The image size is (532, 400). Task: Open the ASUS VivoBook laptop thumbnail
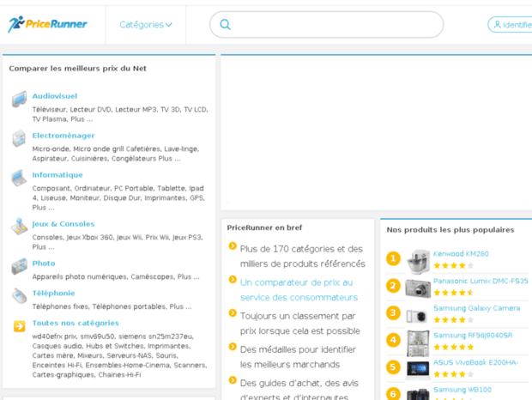click(418, 369)
